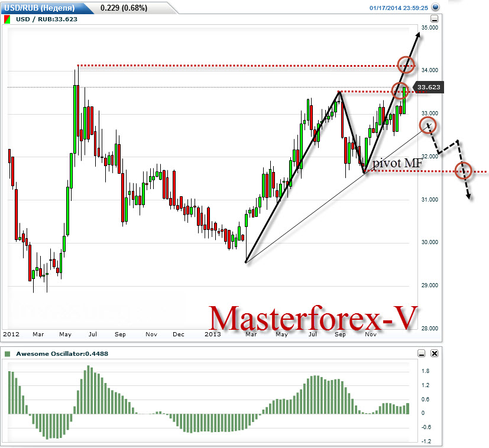This screenshot has height=448, width=489.
Task: Click the timestamp '01/17/2014 23:59:25'
Action: [399, 8]
